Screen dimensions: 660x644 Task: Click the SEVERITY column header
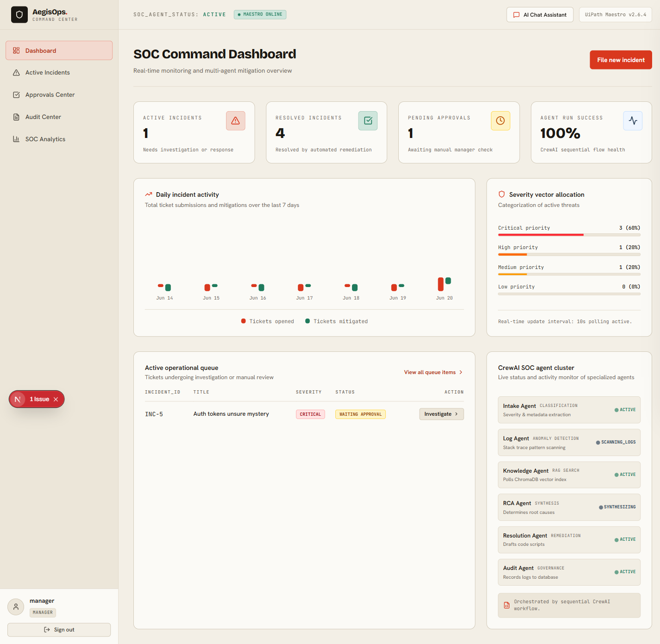pyautogui.click(x=308, y=392)
